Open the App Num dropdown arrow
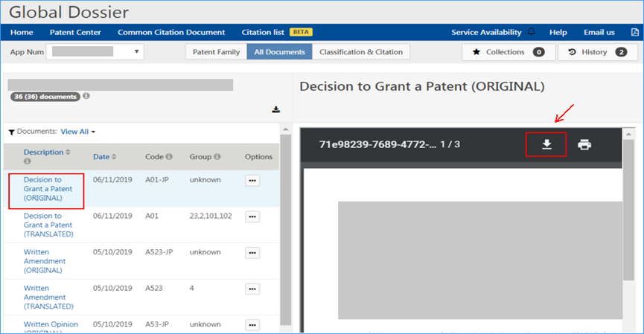 coord(136,52)
